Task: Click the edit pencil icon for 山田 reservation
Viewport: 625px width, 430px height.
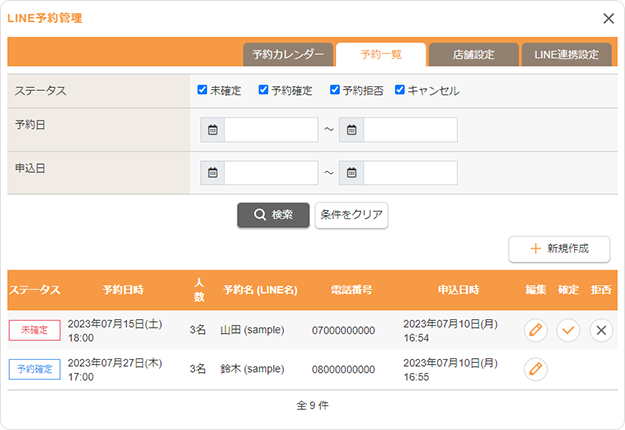Action: pyautogui.click(x=536, y=330)
